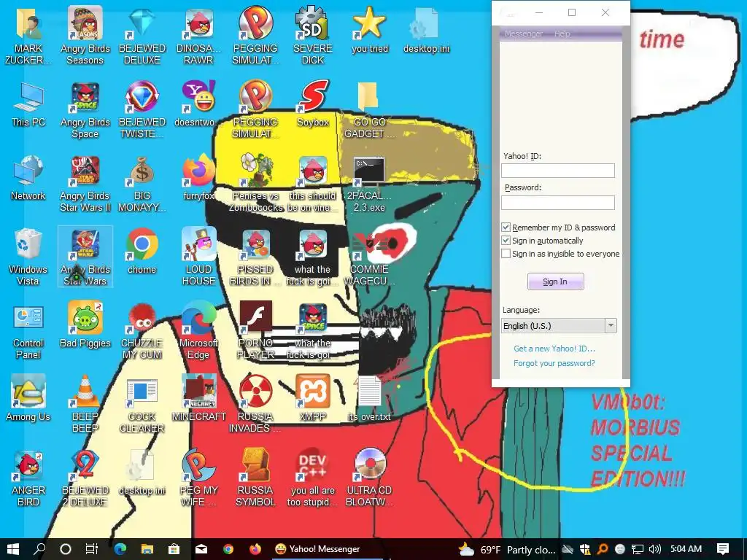
Task: Select the LOUD HOUSE desktop icon
Action: click(x=198, y=257)
